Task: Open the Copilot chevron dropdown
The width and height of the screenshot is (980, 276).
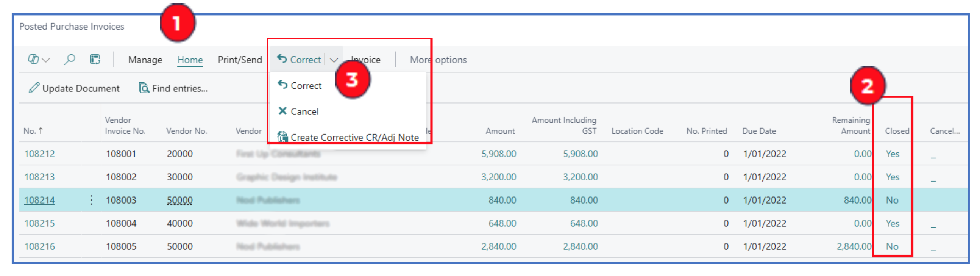Action: coord(47,60)
